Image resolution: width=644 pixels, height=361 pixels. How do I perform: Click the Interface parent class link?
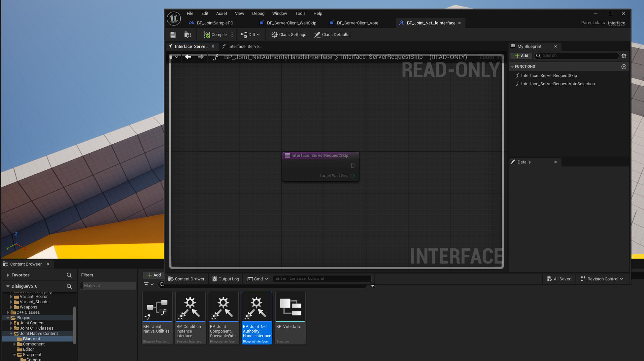click(x=616, y=23)
